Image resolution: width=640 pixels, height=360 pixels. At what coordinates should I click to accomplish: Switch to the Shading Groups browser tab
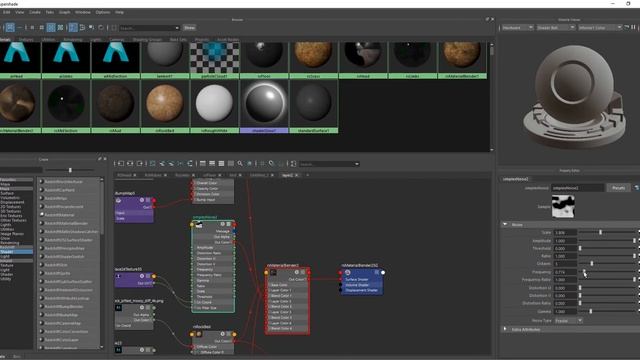tap(147, 40)
